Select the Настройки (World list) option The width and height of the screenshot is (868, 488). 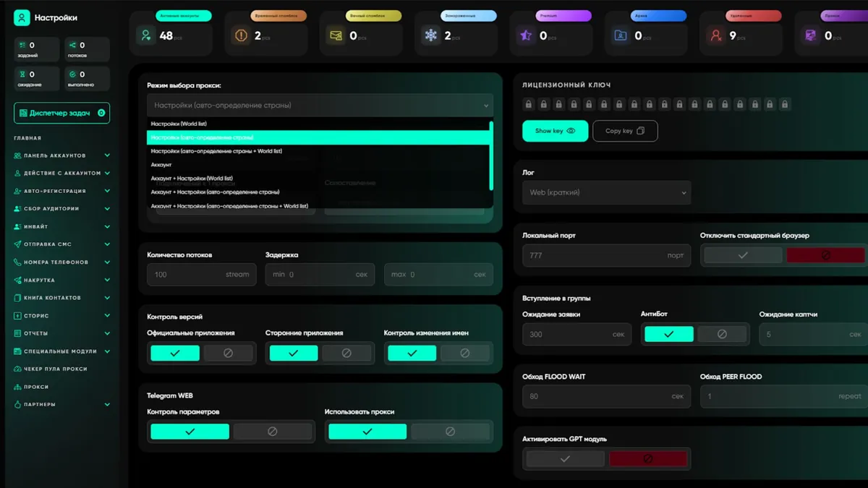pos(179,124)
